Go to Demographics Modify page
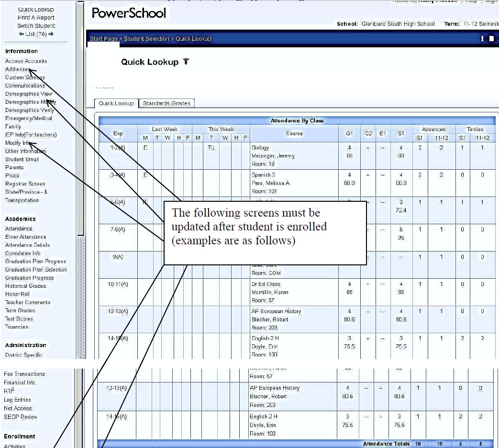499x448 pixels. pyautogui.click(x=30, y=102)
